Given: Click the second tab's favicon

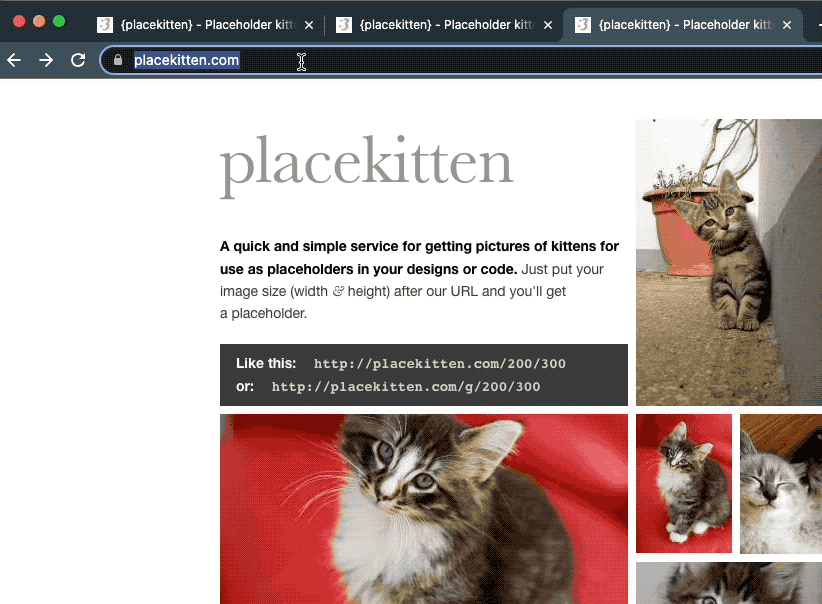Looking at the screenshot, I should tap(344, 25).
